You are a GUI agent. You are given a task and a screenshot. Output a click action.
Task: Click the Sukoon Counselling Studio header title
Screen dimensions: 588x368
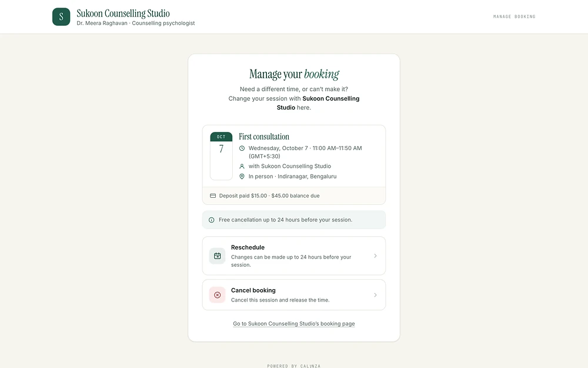[123, 14]
